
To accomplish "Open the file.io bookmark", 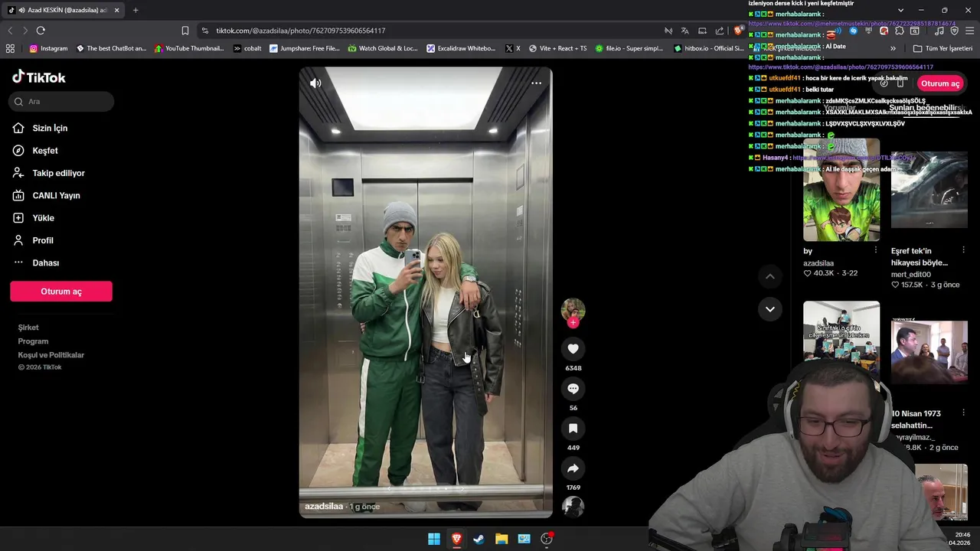I will [x=629, y=48].
